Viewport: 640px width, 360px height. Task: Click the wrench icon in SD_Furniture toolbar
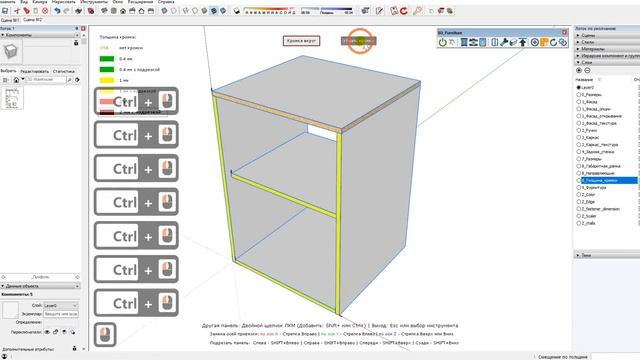click(504, 42)
